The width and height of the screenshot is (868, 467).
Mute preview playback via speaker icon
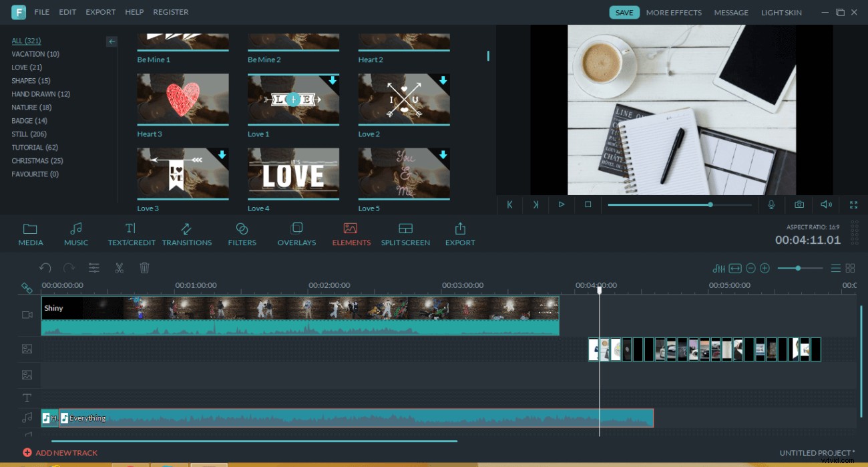point(826,205)
